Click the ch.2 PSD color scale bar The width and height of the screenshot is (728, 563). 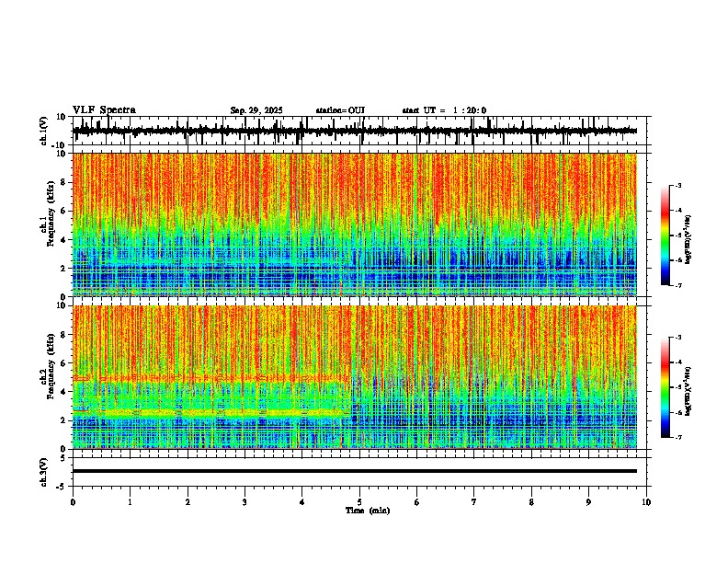(x=665, y=387)
